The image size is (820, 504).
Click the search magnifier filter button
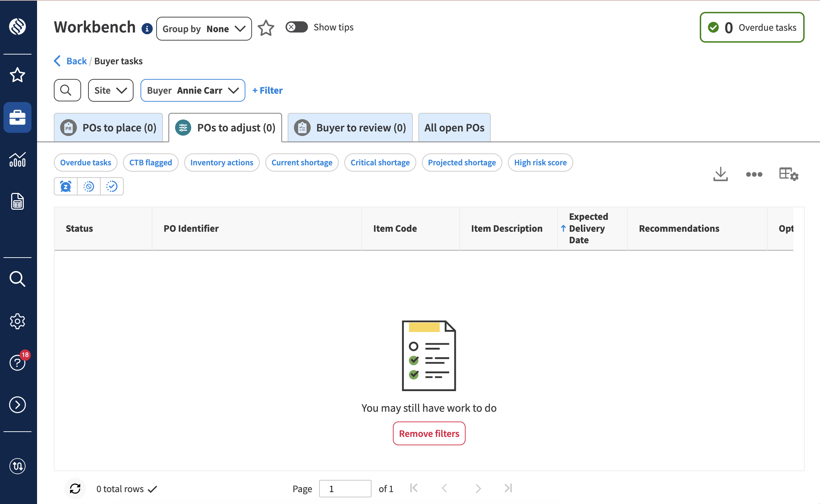tap(67, 91)
